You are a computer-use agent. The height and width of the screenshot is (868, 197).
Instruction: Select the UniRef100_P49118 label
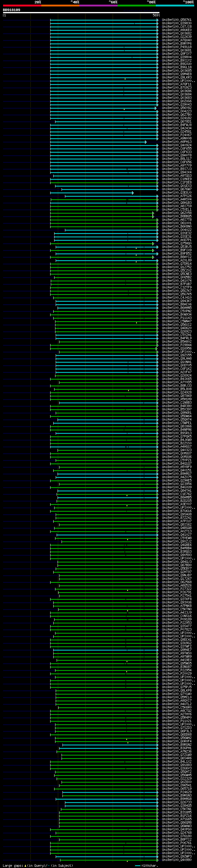(x=177, y=47)
